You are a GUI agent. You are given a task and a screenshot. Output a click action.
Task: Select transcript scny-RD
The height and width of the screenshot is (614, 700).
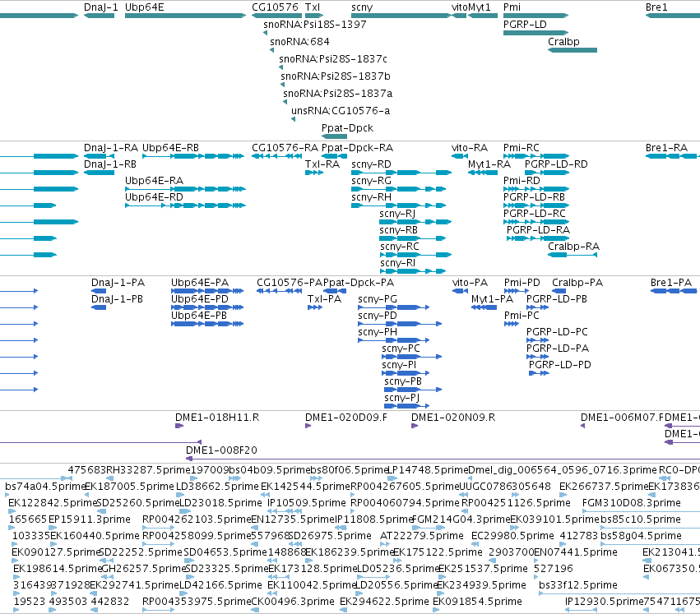(x=371, y=164)
